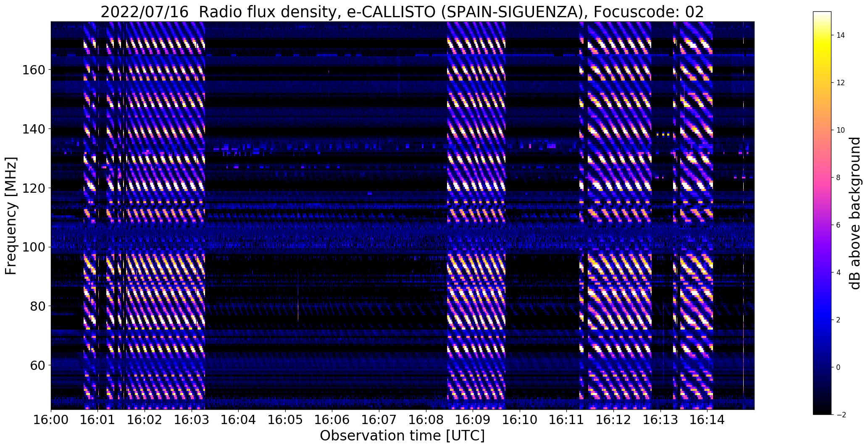868x448 pixels.
Task: Click the 16:08 time tick label
Action: [x=426, y=419]
